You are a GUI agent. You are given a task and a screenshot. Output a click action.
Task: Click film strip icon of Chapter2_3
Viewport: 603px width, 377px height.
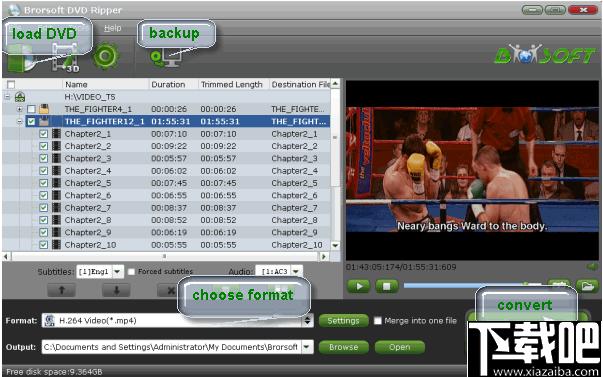pos(57,158)
